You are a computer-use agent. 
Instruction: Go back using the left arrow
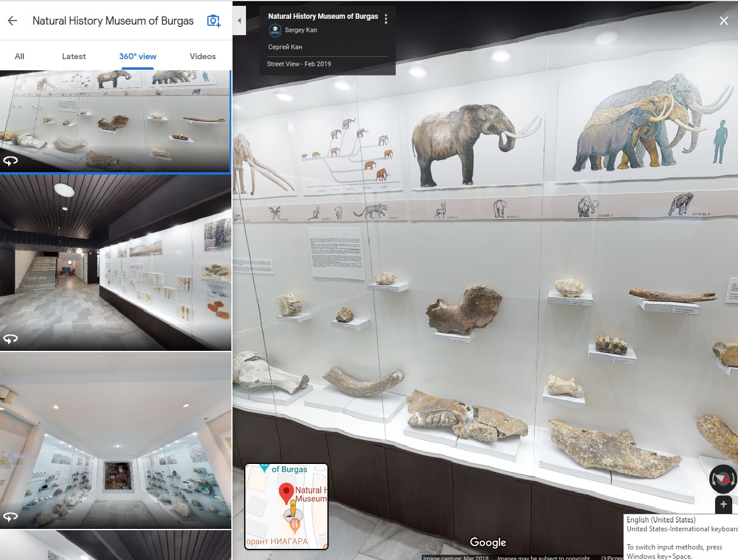(12, 21)
